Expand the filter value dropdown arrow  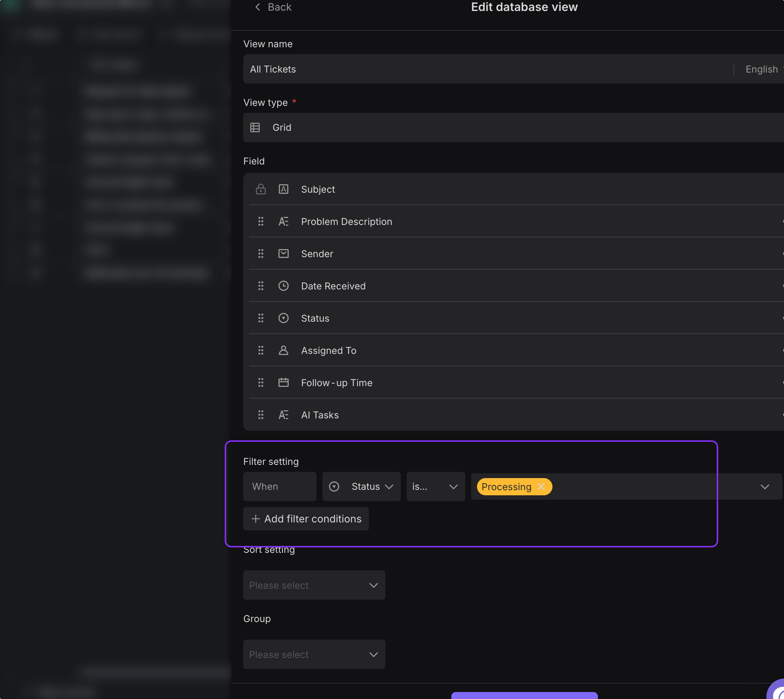point(765,487)
